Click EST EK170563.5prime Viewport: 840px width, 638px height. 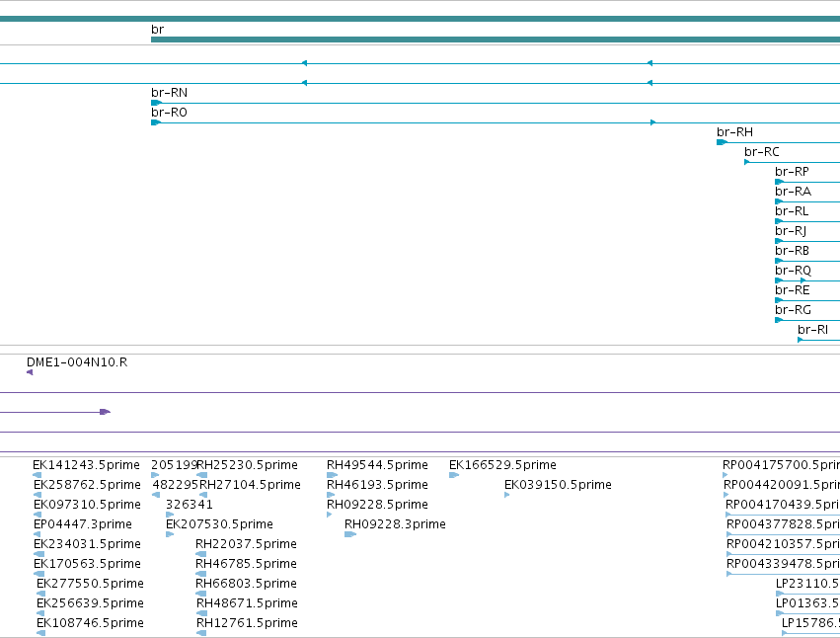click(x=87, y=565)
